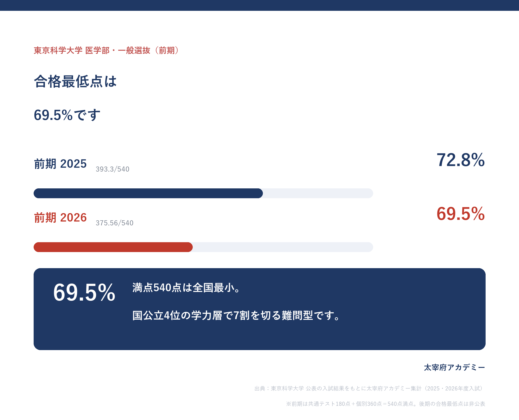Viewport: 519px width, 420px height.
Task: Select the label 前期 2025
Action: click(60, 164)
